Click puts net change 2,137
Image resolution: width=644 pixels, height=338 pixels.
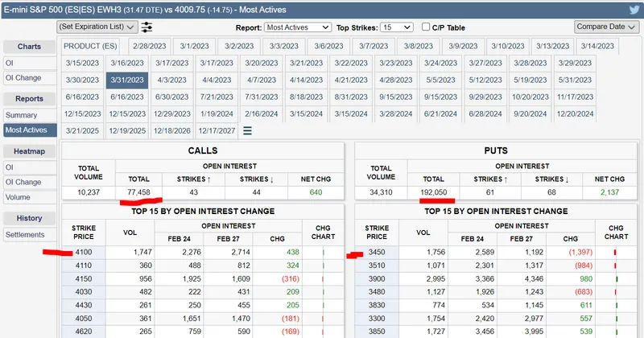[x=609, y=192]
